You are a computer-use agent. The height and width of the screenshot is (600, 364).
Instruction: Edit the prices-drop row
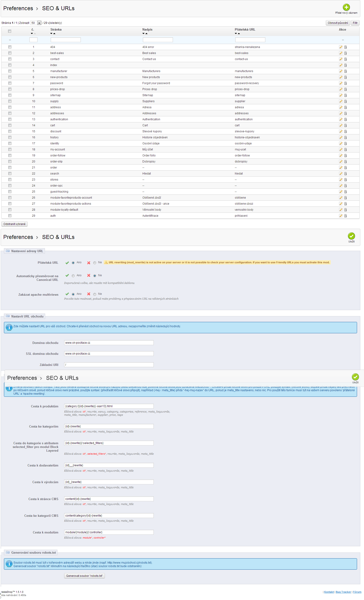pyautogui.click(x=341, y=89)
